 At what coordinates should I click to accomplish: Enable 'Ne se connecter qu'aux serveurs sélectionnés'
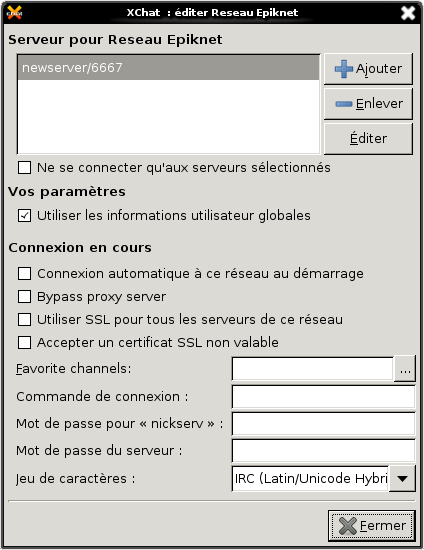coord(24,168)
